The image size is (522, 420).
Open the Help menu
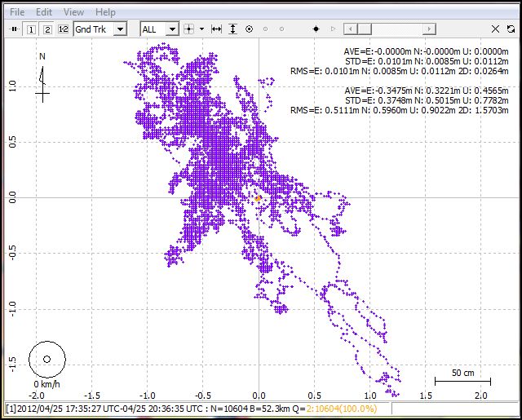[105, 12]
